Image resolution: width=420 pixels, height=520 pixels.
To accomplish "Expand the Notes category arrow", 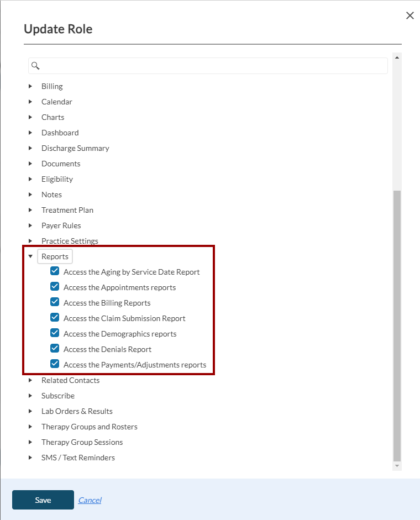I will pos(30,195).
